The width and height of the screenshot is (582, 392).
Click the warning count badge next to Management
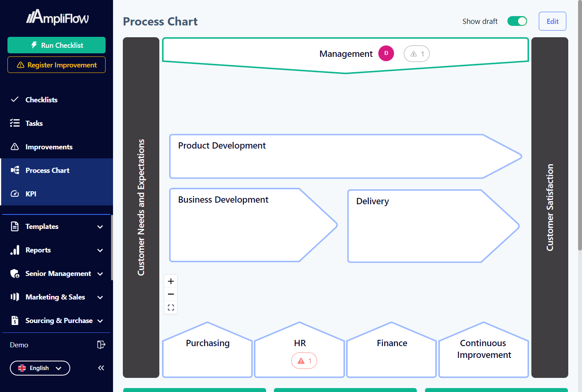click(x=416, y=54)
